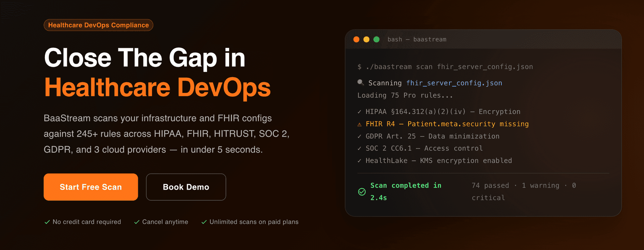This screenshot has height=250, width=644.
Task: Click 'HealthLake — KMS encryption enabled' text
Action: point(439,161)
